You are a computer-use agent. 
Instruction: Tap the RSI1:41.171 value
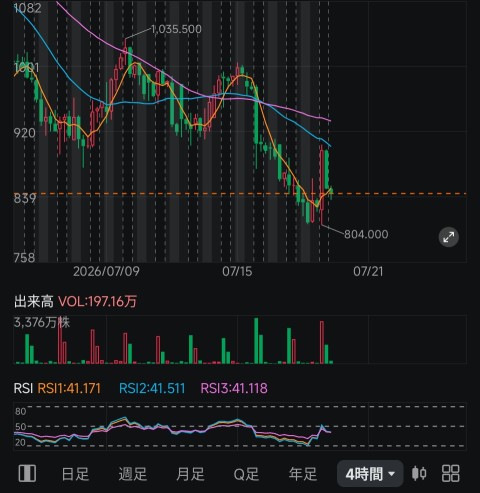69,388
